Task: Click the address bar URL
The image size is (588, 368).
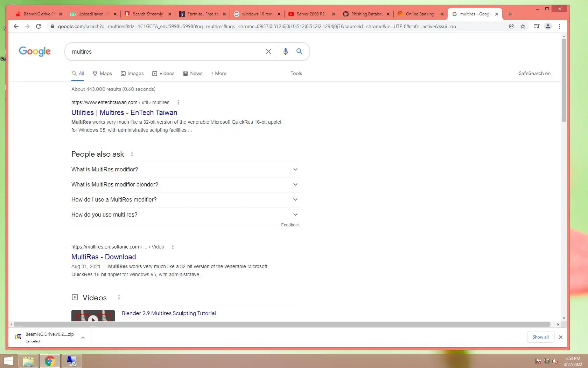Action: [257, 26]
